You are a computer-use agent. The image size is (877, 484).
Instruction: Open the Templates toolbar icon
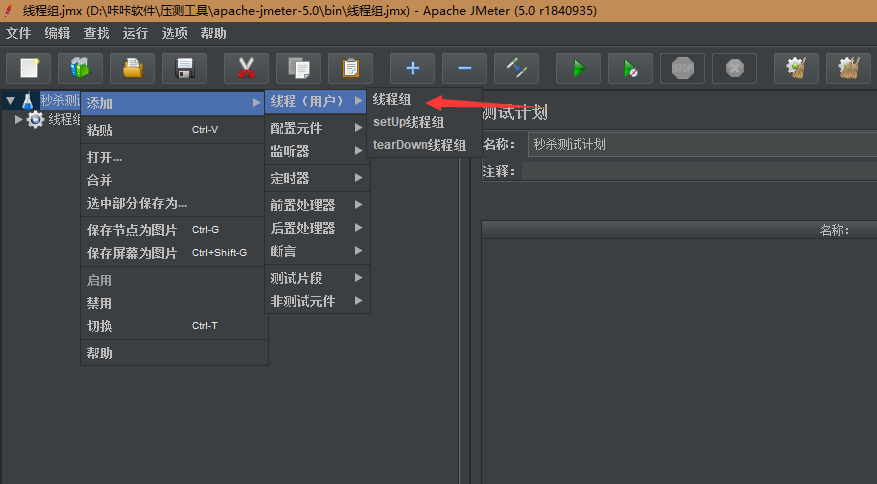click(81, 68)
